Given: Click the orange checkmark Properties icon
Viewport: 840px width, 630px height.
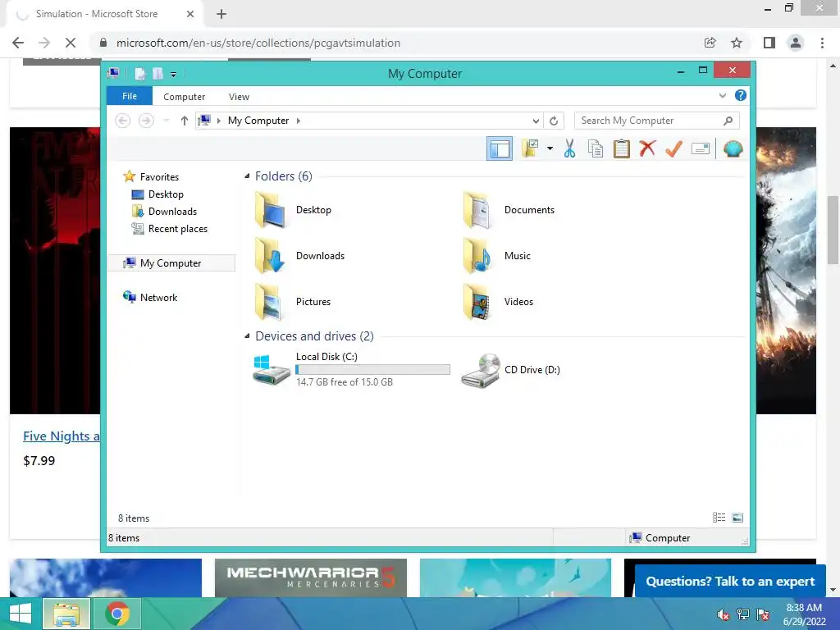Looking at the screenshot, I should (x=673, y=148).
